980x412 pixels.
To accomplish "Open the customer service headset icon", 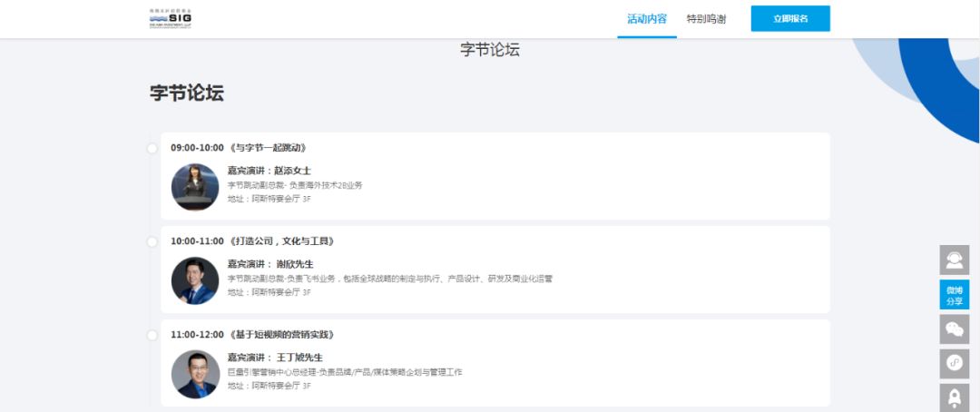I will point(955,260).
